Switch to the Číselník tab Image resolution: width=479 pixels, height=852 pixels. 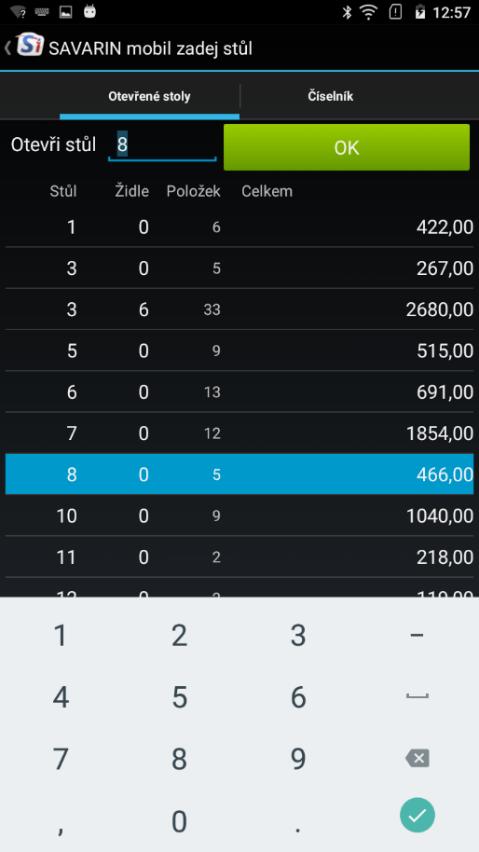[330, 97]
